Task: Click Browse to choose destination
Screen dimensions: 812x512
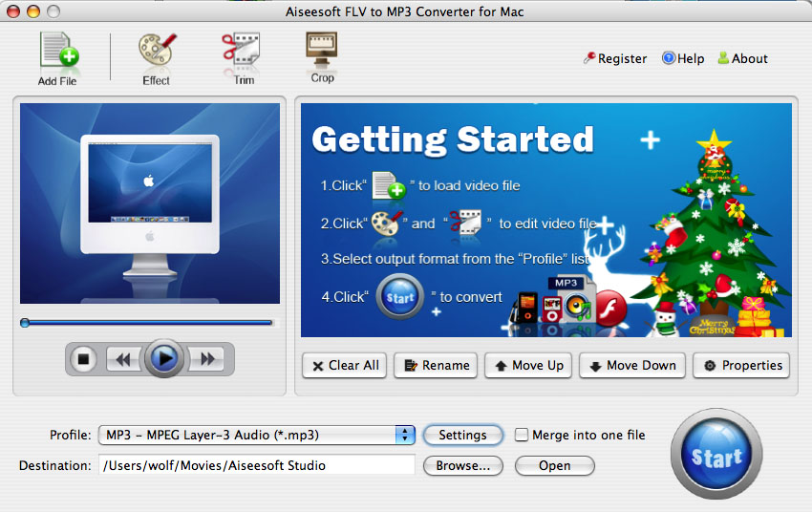Action: point(463,465)
